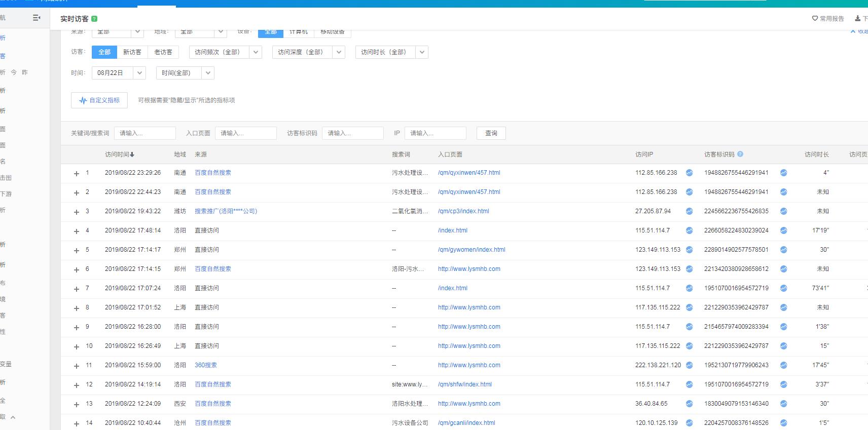868x430 pixels.
Task: Click 2019/08/22 19:43:22 visit time cell
Action: [x=133, y=211]
